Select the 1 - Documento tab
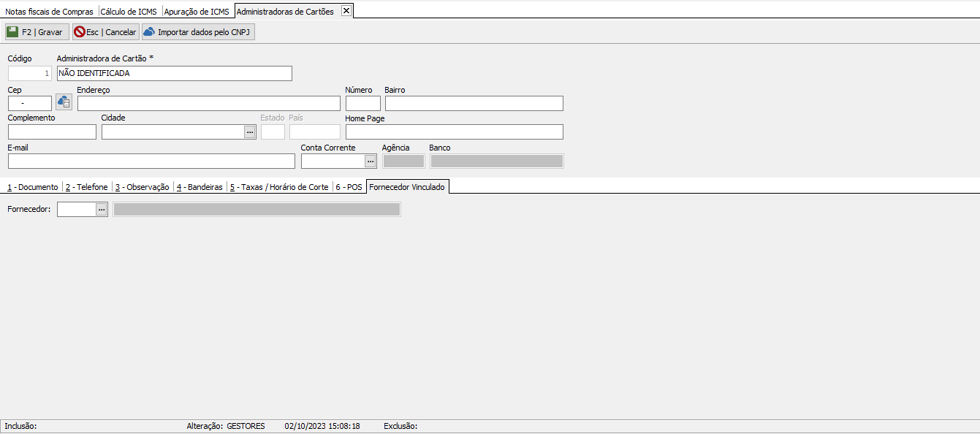The height and width of the screenshot is (434, 980). [33, 187]
